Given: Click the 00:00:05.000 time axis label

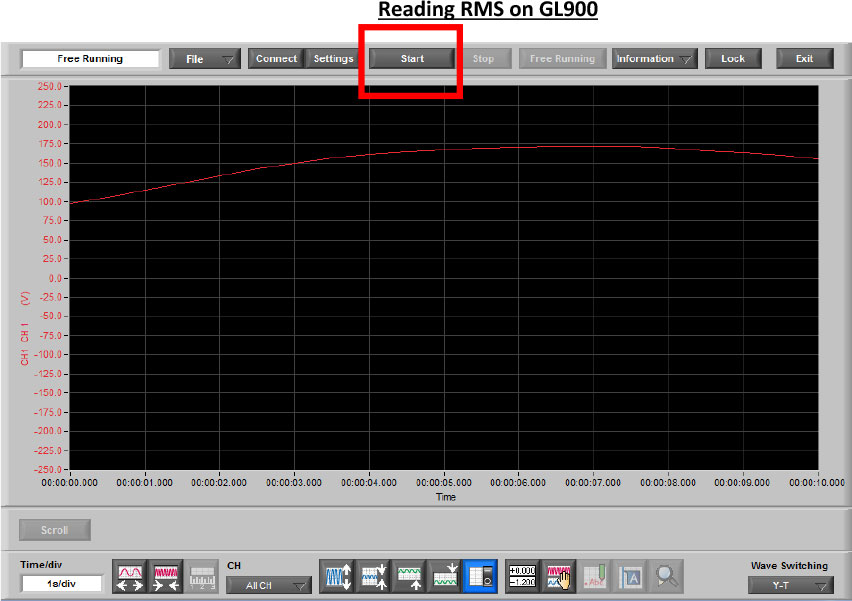Looking at the screenshot, I should [444, 483].
